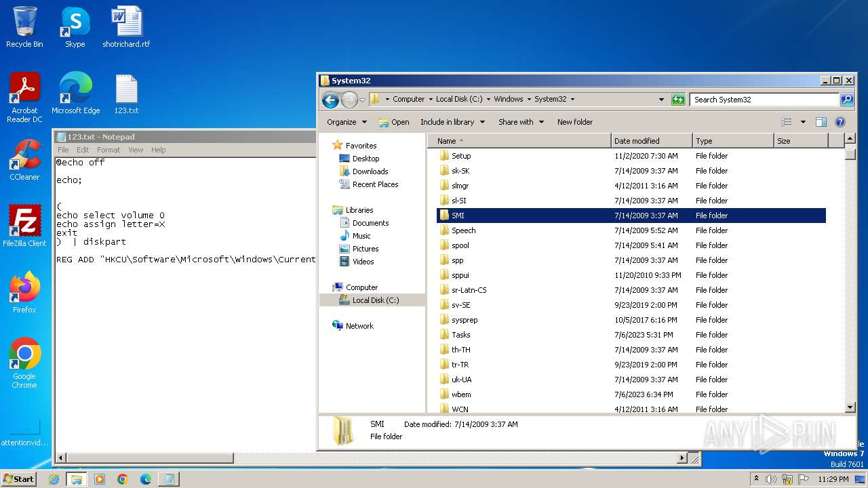Change the view with the Views icon
868x488 pixels.
click(x=787, y=122)
